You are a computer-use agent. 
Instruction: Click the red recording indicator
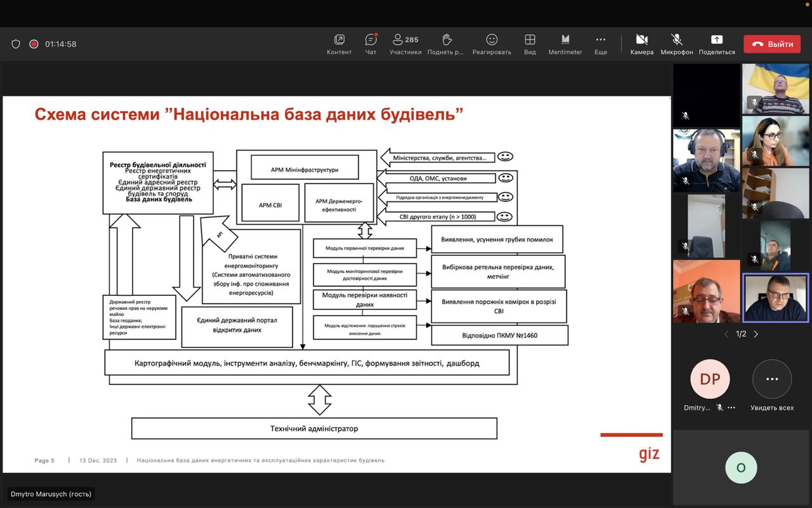tap(34, 44)
